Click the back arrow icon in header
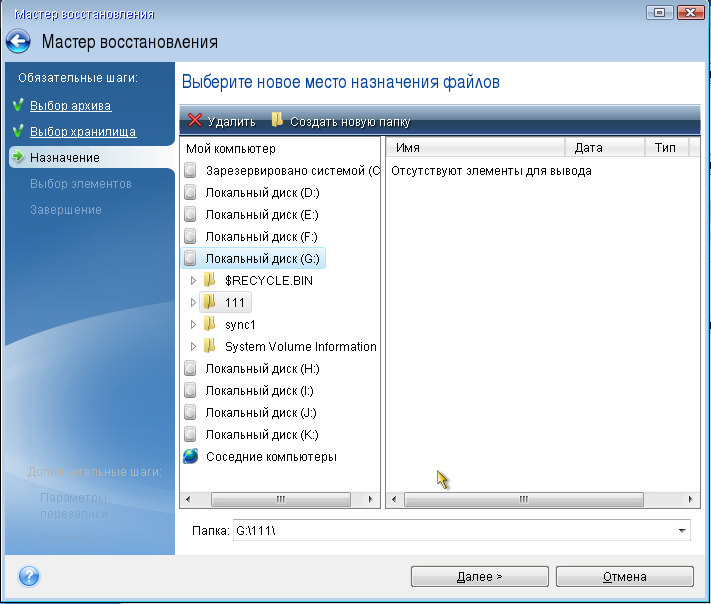This screenshot has width=711, height=604. [18, 42]
